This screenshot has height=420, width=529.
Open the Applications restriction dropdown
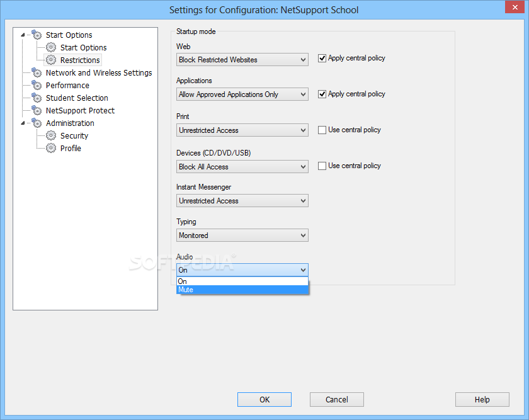(242, 94)
